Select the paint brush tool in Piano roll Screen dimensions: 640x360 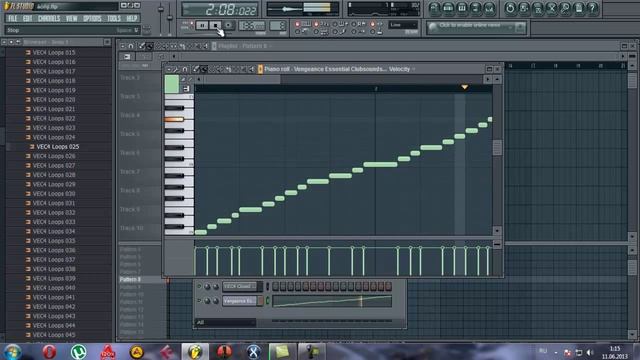[x=204, y=69]
